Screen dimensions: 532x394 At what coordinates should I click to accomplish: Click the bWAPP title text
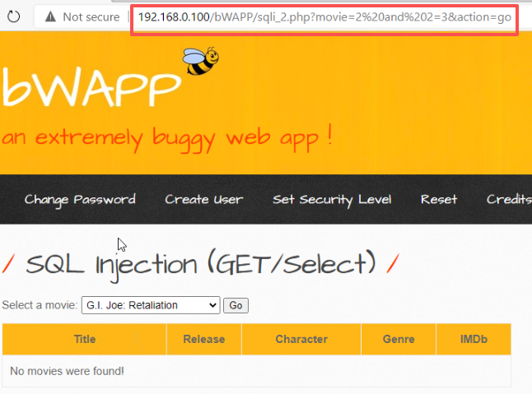(x=91, y=87)
